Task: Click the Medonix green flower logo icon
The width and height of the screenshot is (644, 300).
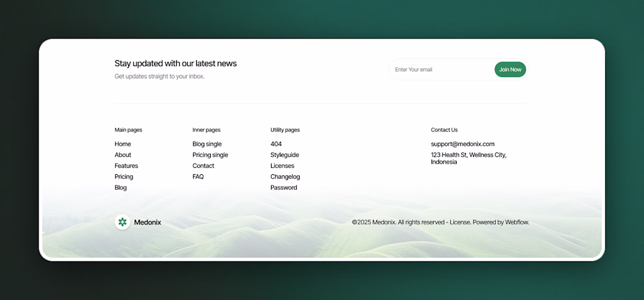Action: [122, 222]
